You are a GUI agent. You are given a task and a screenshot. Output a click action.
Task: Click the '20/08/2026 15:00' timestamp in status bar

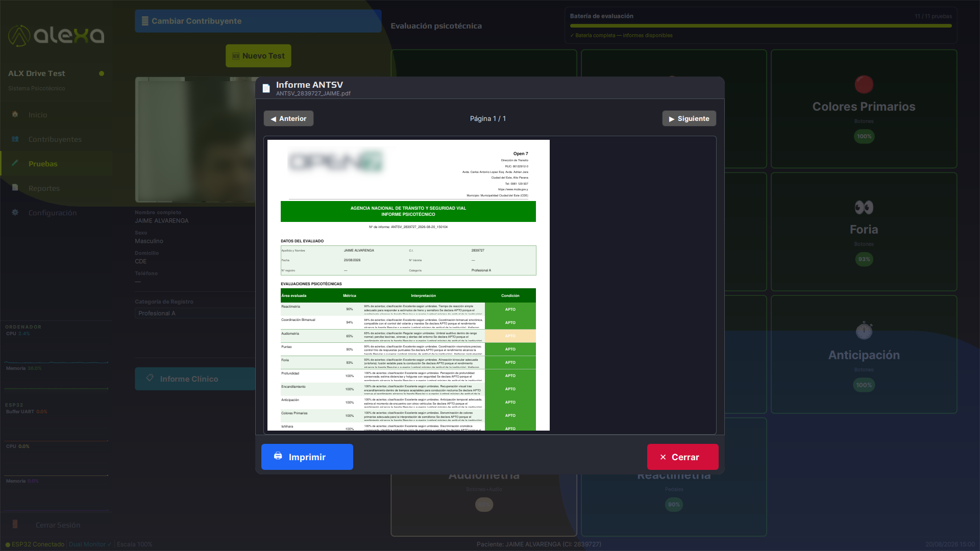click(x=950, y=544)
